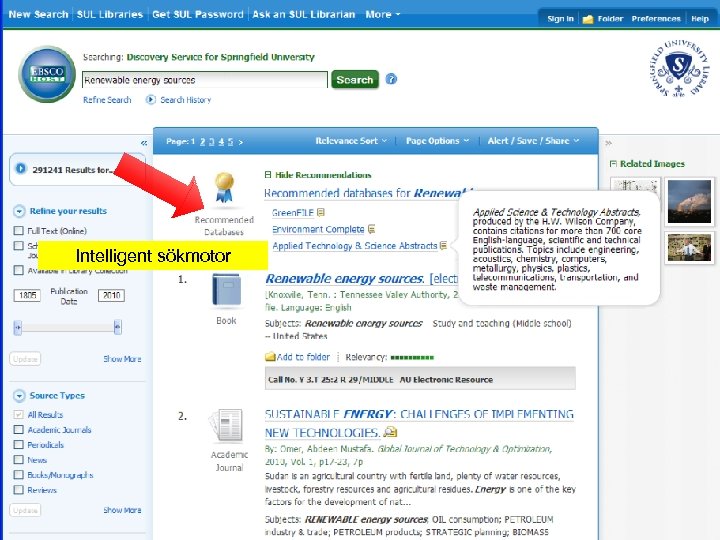Collapse the Related Images section
720x540 pixels.
coord(613,163)
